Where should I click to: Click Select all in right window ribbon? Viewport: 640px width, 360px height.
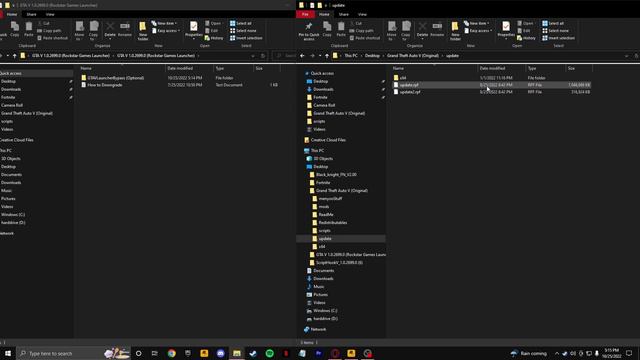pyautogui.click(x=553, y=23)
